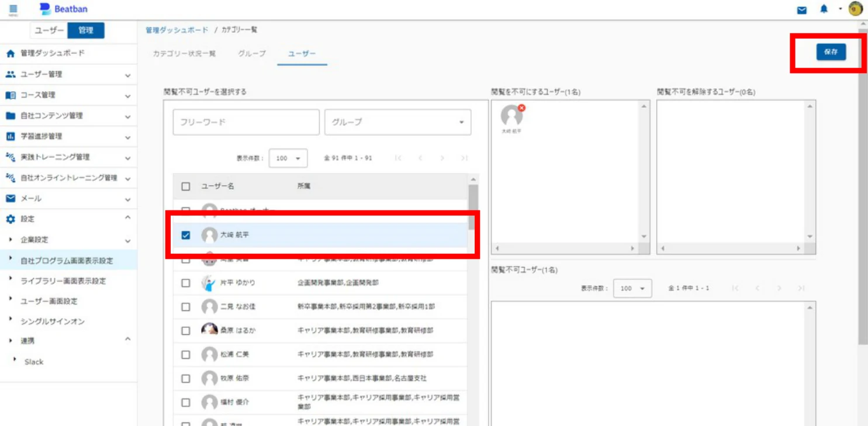Click the 二見 なお佳 user name
Image resolution: width=868 pixels, height=426 pixels.
238,307
